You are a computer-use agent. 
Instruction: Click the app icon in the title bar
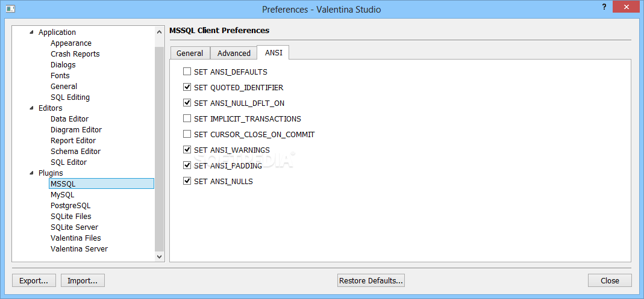point(10,9)
